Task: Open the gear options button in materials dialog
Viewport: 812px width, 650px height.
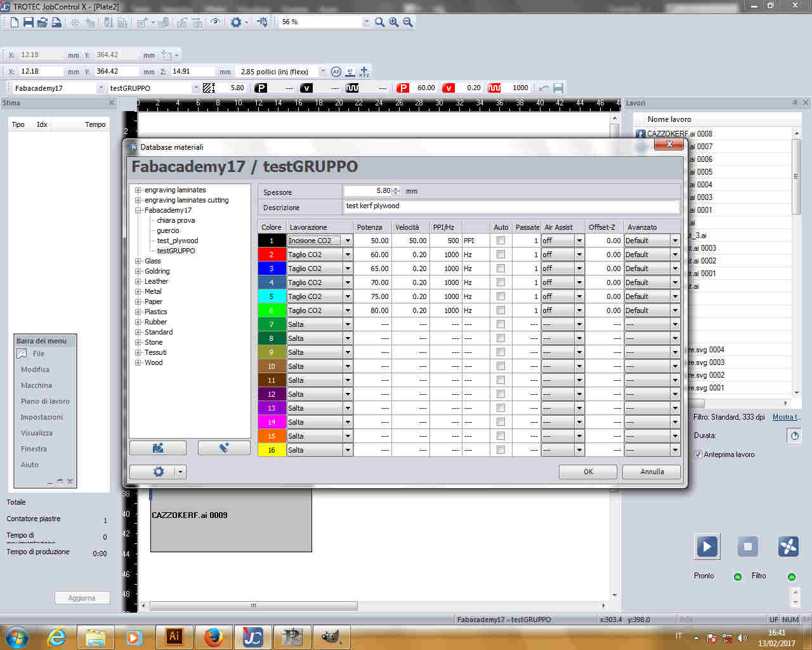Action: click(x=158, y=472)
